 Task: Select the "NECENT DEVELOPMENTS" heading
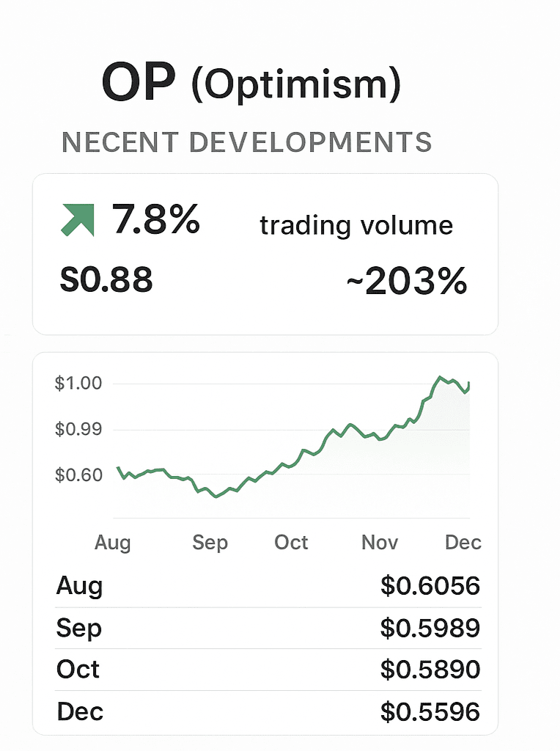point(246,142)
